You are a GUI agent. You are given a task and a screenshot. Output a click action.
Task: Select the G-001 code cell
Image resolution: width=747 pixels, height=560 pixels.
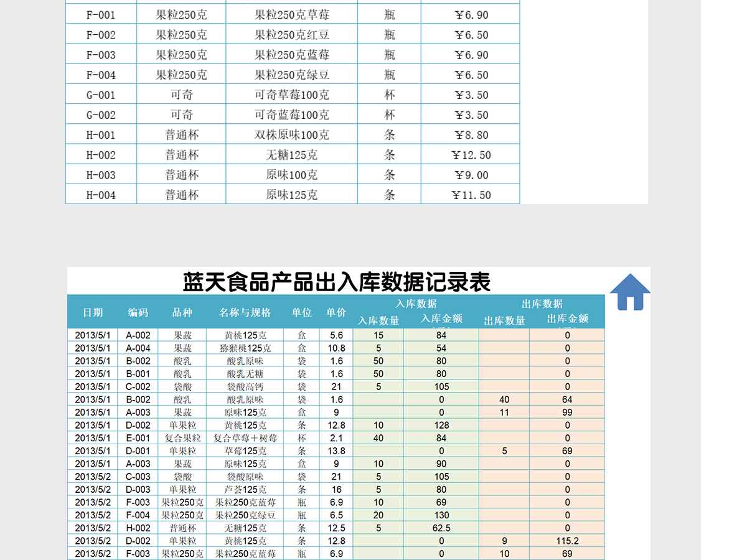(101, 95)
